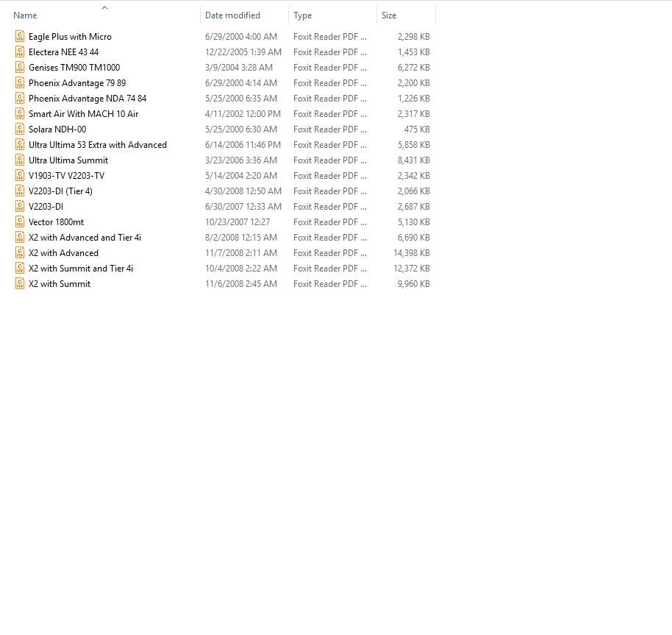The width and height of the screenshot is (672, 635).
Task: Click the date 12/22/2005 1:39 AM
Action: (243, 52)
